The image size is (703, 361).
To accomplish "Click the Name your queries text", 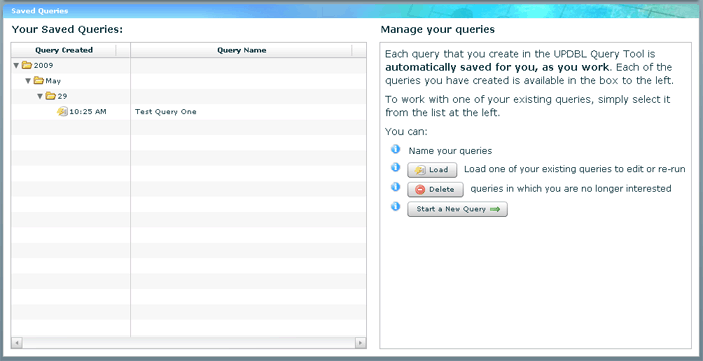I will (450, 151).
